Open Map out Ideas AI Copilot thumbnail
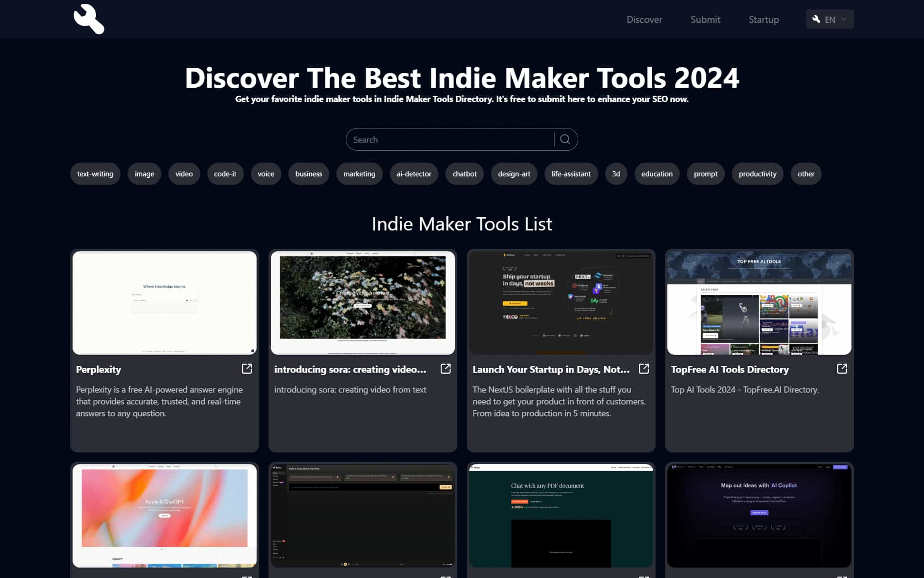This screenshot has width=924, height=578. pos(759,515)
